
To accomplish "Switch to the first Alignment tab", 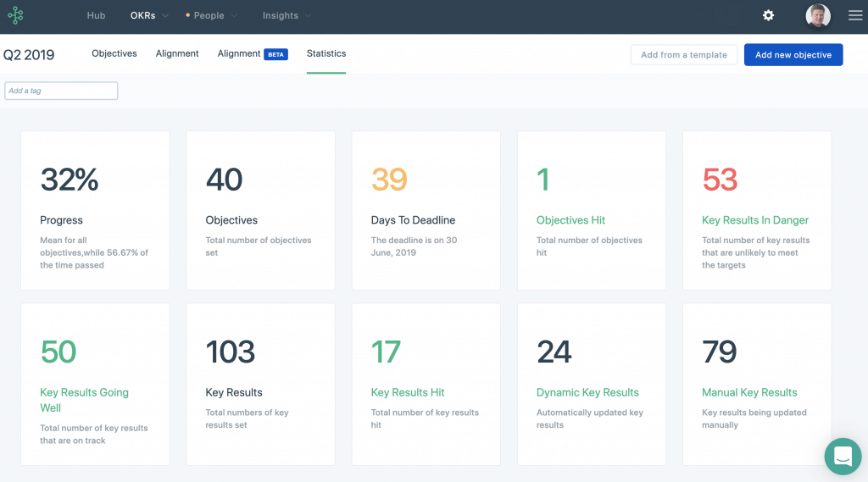I will [x=177, y=53].
